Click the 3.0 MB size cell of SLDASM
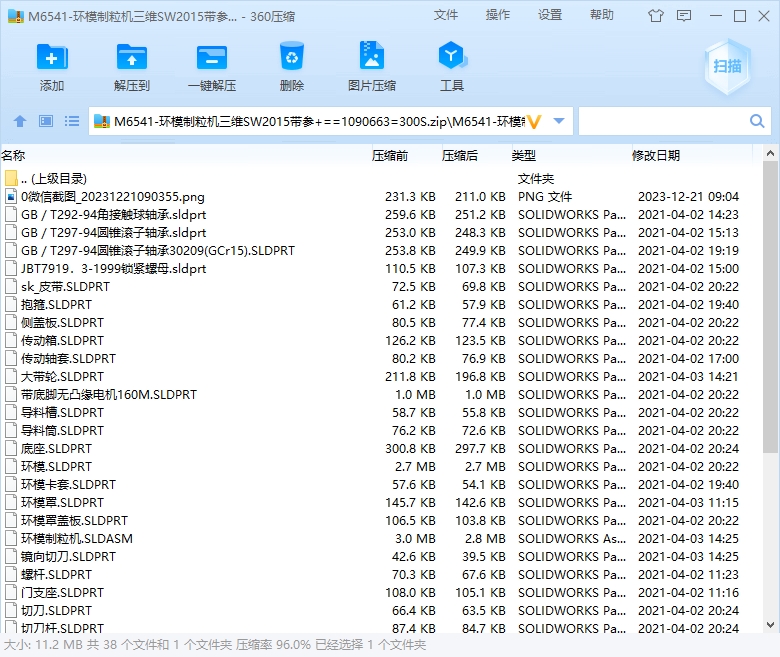The height and width of the screenshot is (657, 780). pos(415,538)
